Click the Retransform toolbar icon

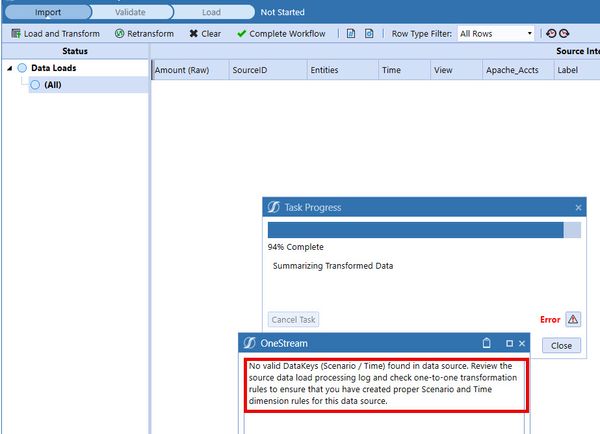point(119,33)
